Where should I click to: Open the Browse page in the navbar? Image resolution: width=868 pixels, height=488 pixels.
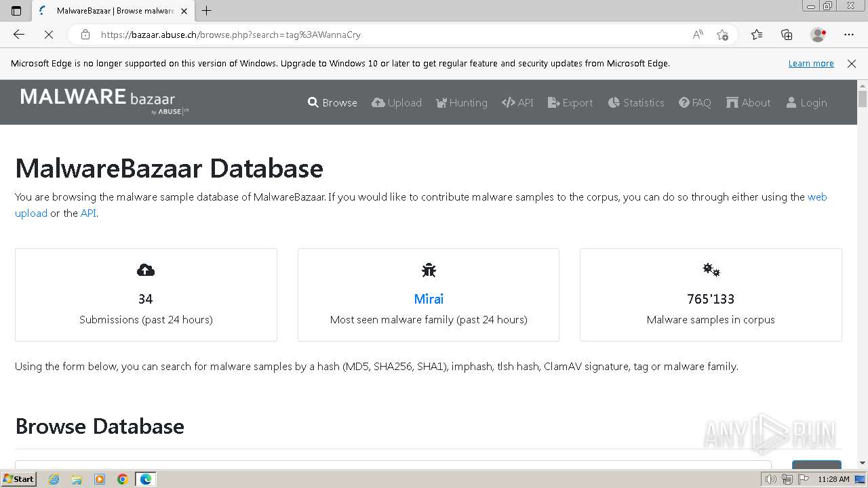pos(332,102)
